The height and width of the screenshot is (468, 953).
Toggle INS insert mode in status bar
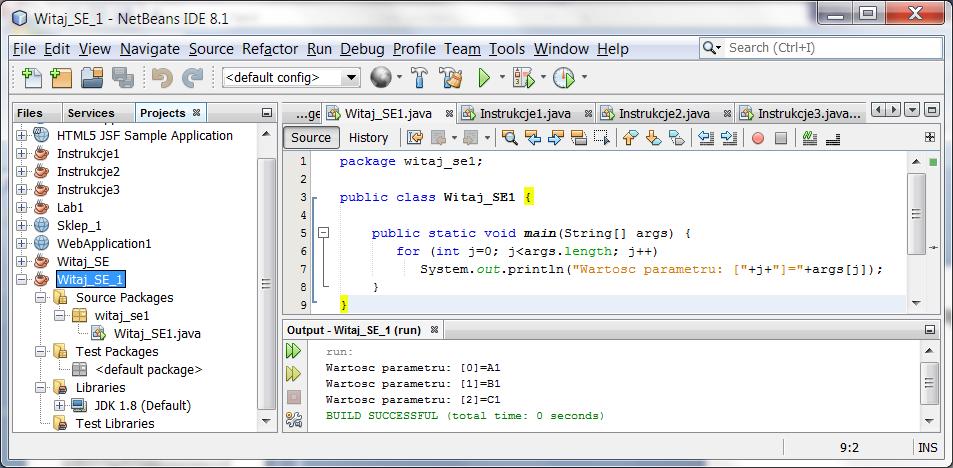927,448
